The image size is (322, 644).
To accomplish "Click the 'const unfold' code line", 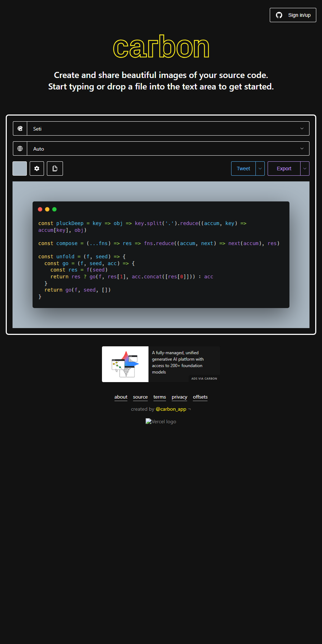I will click(x=82, y=257).
